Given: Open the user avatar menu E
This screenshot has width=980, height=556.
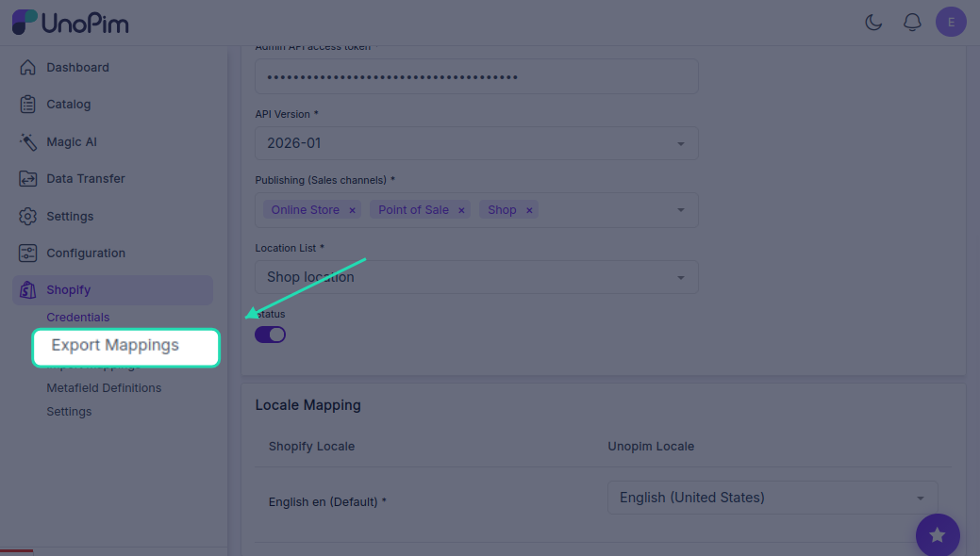Looking at the screenshot, I should pyautogui.click(x=951, y=22).
